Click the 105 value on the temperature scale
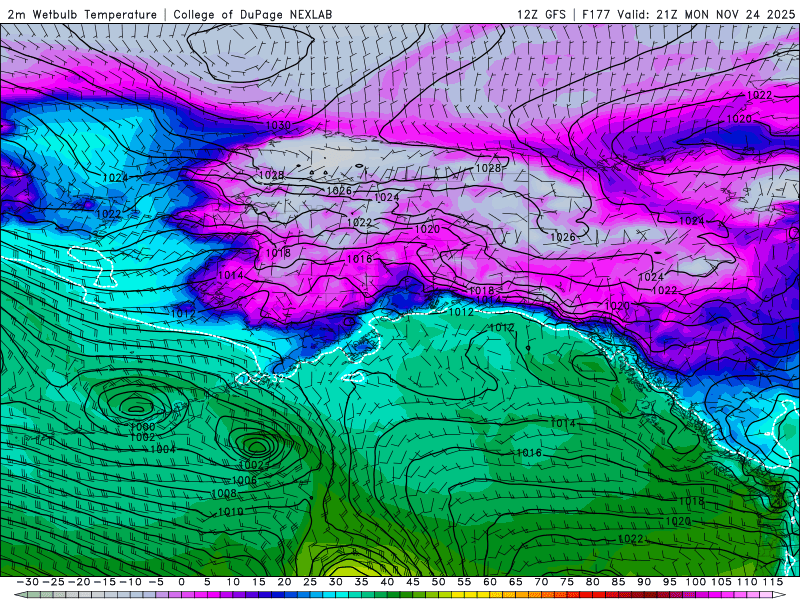The width and height of the screenshot is (800, 600). tap(721, 582)
